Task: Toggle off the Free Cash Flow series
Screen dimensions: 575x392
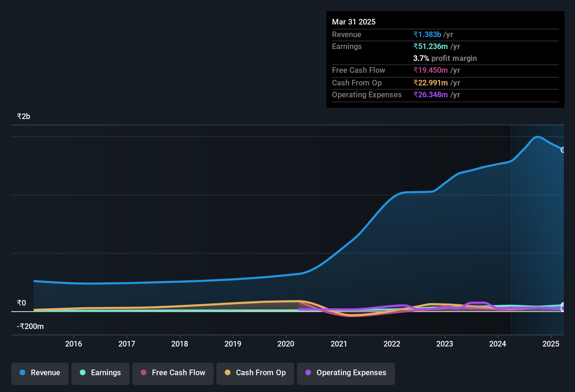Action: point(173,373)
